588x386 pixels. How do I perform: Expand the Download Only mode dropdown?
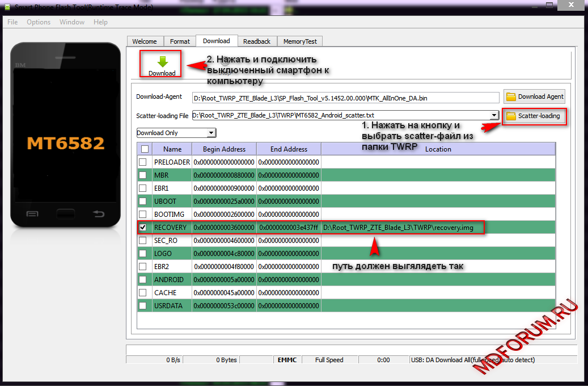[211, 133]
